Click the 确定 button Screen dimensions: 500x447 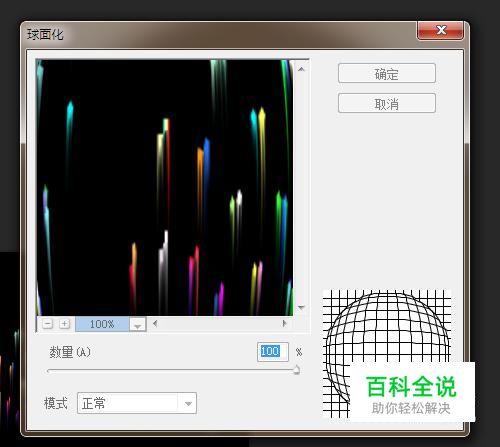pyautogui.click(x=387, y=73)
